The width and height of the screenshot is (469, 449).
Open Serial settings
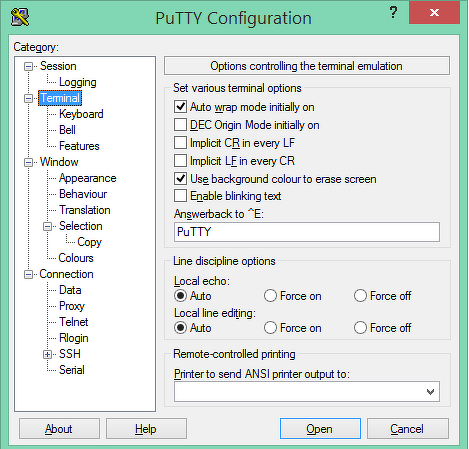point(72,370)
